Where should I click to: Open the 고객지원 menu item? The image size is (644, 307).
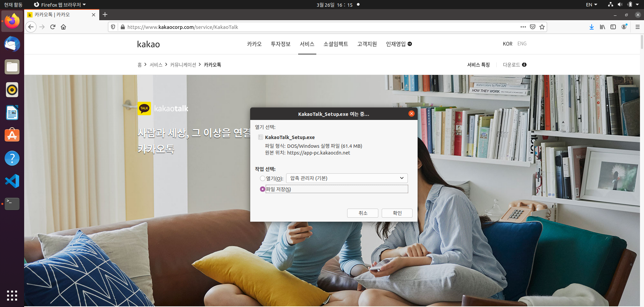(367, 44)
